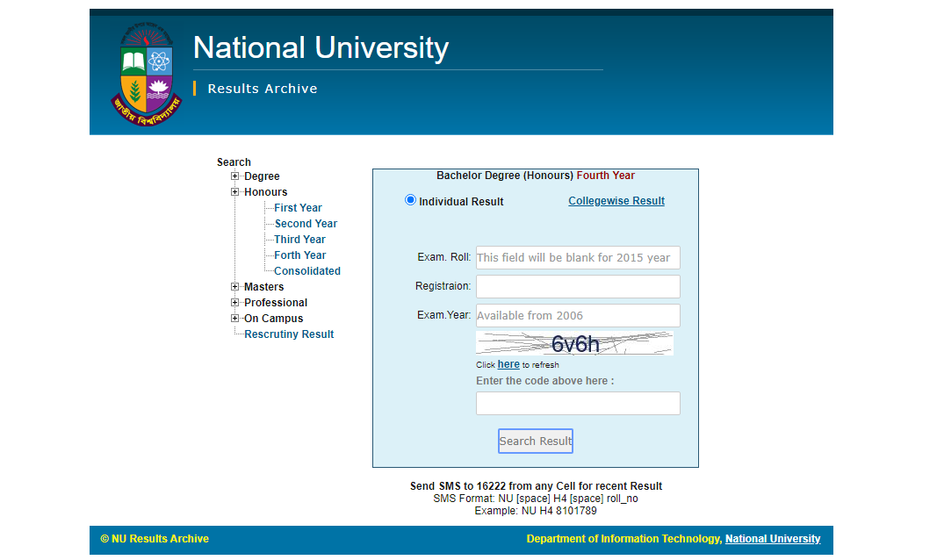Select the On Campus label in the tree

click(274, 319)
